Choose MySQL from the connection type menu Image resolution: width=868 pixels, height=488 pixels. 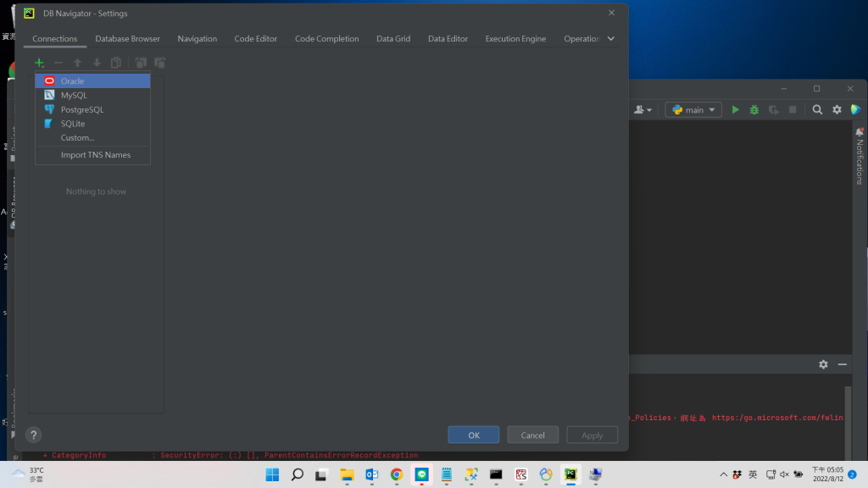tap(92, 95)
